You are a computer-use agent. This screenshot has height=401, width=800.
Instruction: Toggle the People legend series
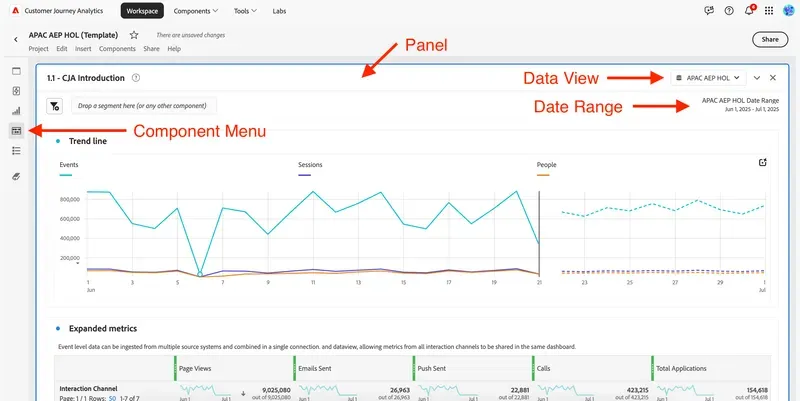pyautogui.click(x=546, y=168)
